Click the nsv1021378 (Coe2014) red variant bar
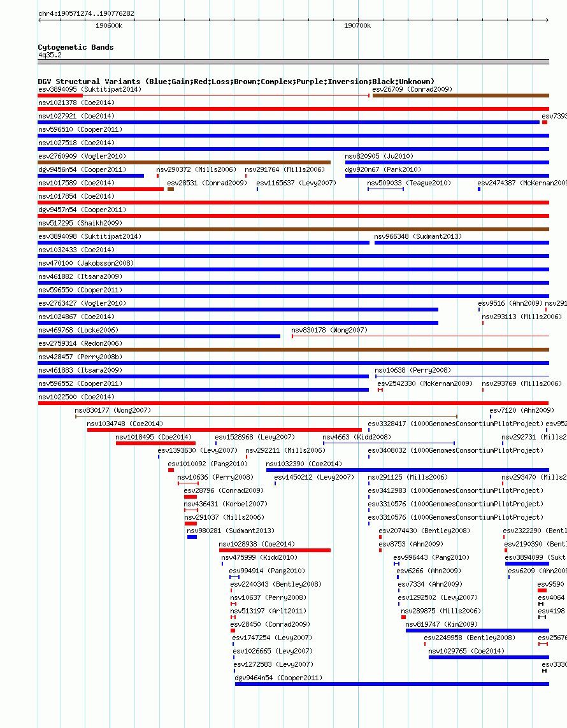567x728 pixels. (x=294, y=109)
